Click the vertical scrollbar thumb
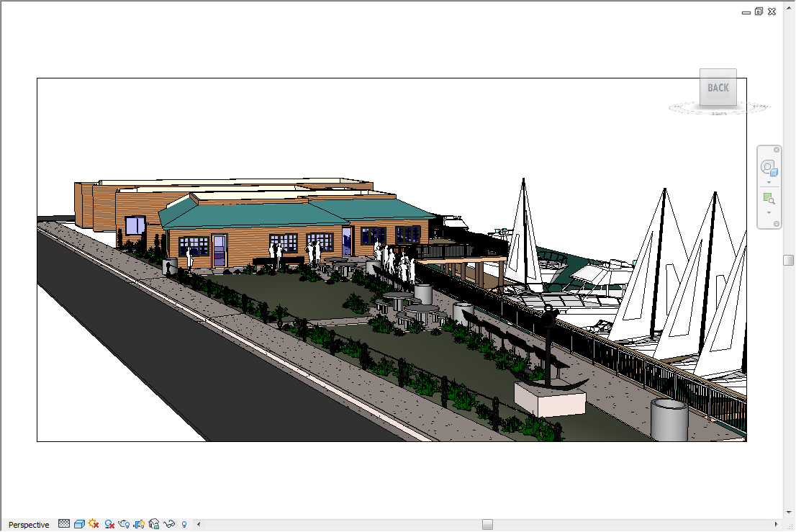The width and height of the screenshot is (796, 532). coord(788,261)
